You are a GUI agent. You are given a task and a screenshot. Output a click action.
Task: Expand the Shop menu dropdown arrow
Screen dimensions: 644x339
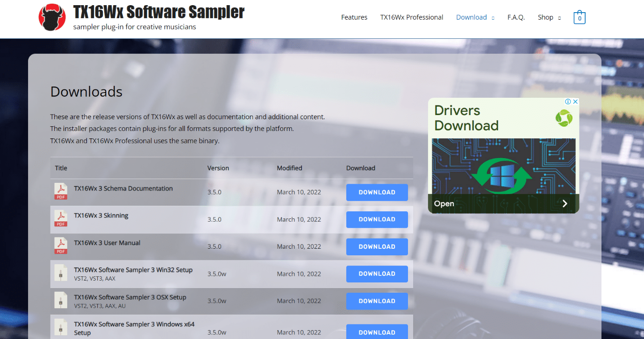pyautogui.click(x=560, y=18)
